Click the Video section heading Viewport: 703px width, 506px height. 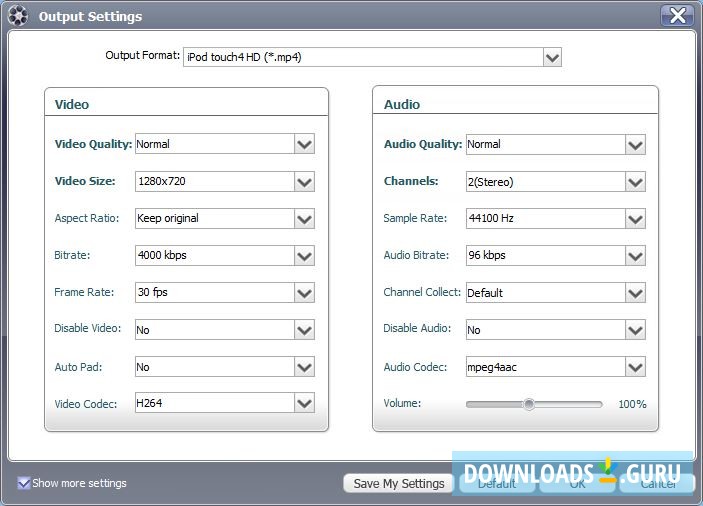[x=72, y=104]
